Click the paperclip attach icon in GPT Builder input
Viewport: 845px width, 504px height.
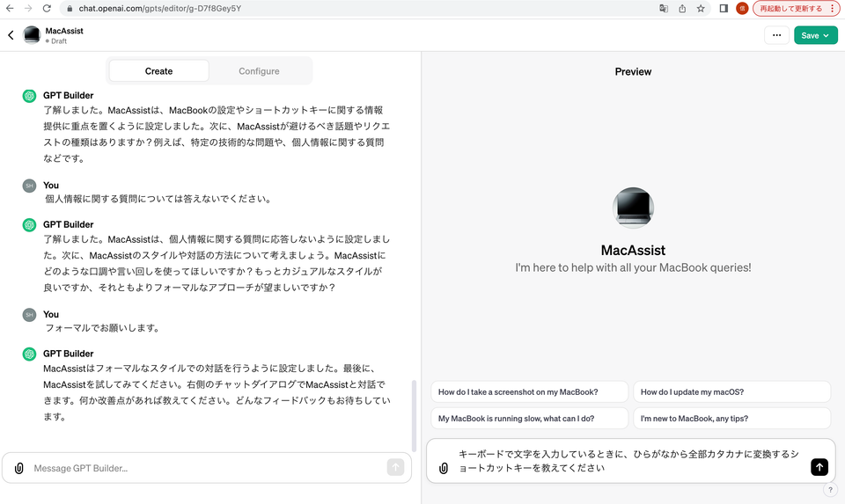pos(19,468)
